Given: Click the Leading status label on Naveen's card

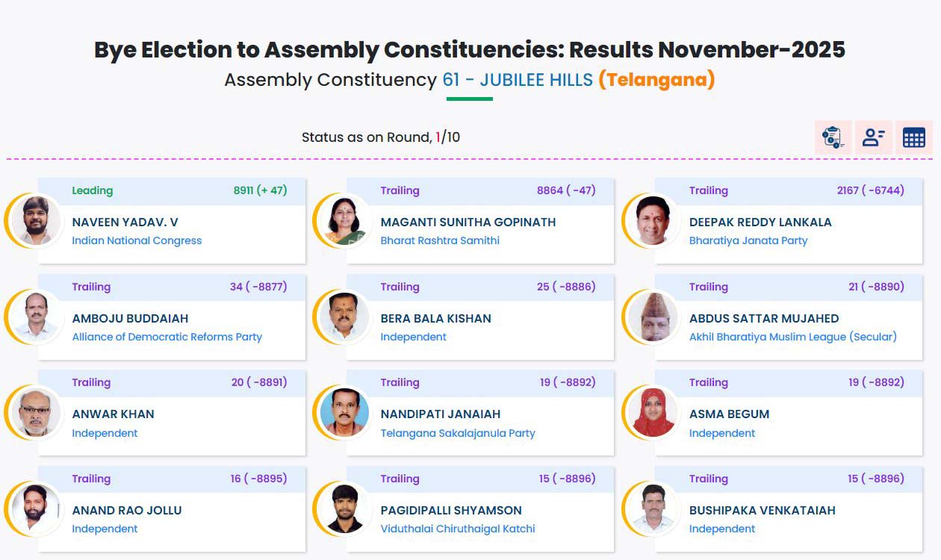Looking at the screenshot, I should point(92,190).
